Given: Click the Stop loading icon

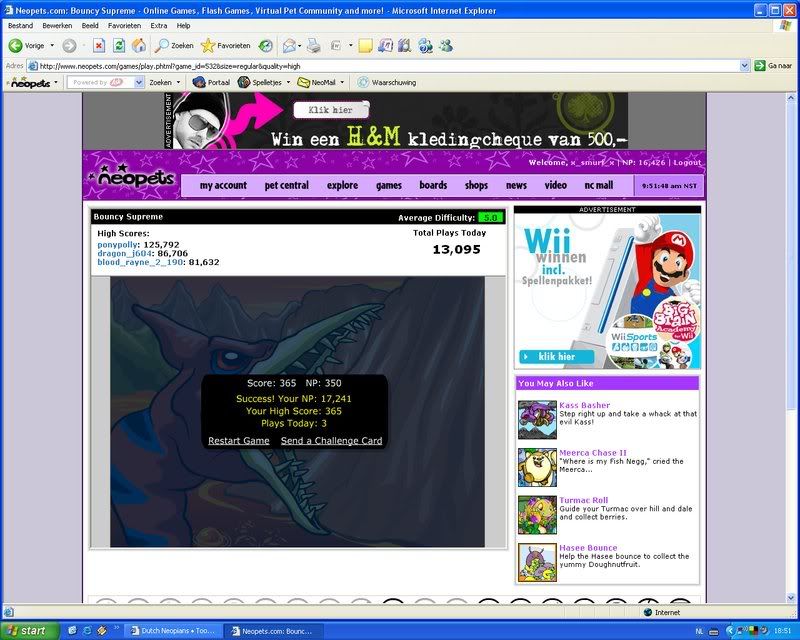Looking at the screenshot, I should (x=99, y=46).
